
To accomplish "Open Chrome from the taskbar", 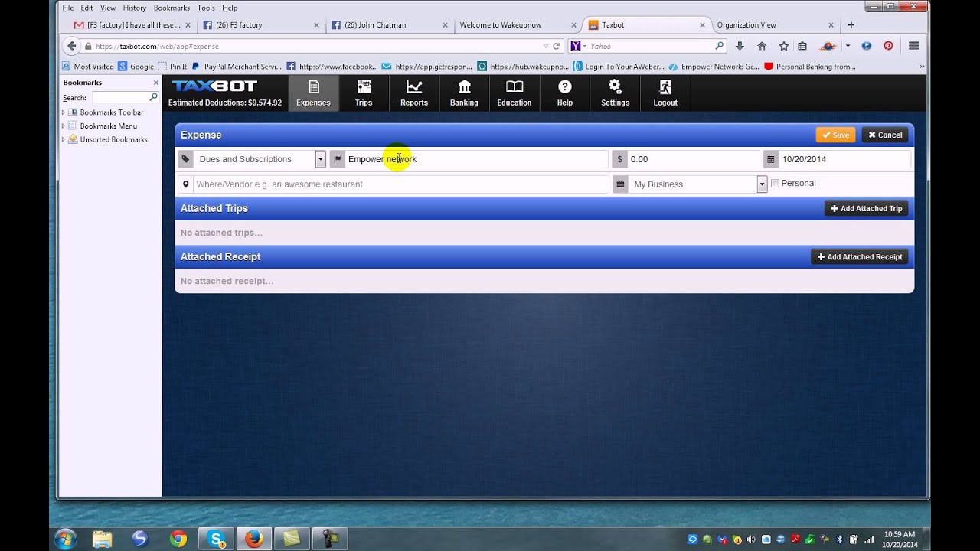I will click(x=178, y=539).
